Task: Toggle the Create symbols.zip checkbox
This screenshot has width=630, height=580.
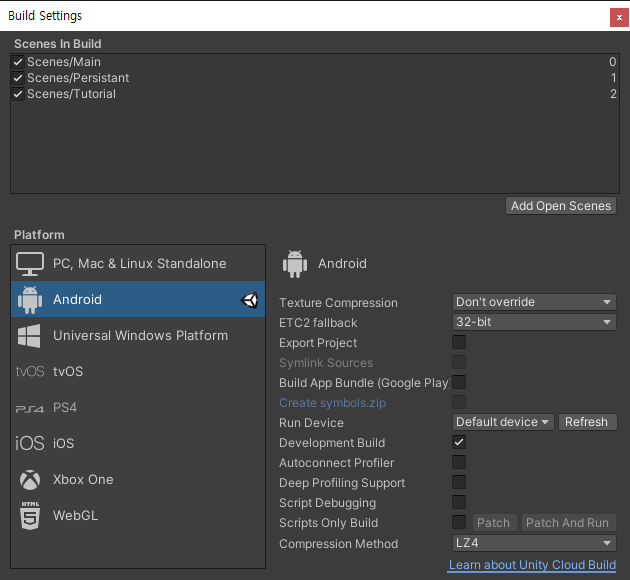Action: 459,402
